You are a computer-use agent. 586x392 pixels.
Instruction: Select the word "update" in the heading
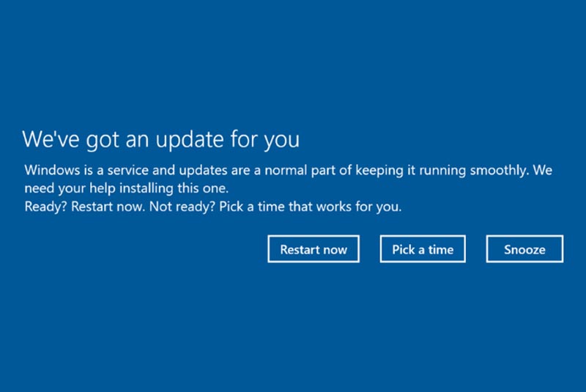coord(189,140)
